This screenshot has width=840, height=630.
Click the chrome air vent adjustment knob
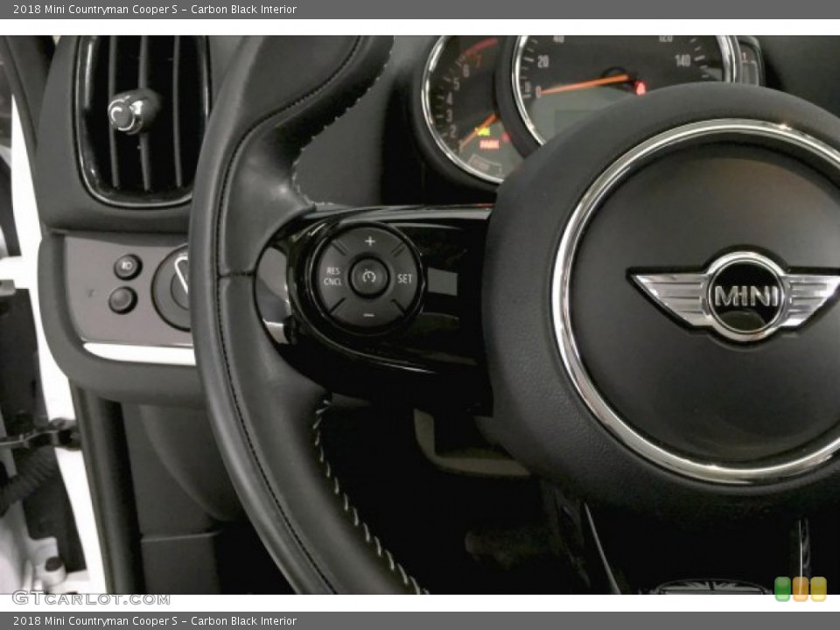[132, 112]
